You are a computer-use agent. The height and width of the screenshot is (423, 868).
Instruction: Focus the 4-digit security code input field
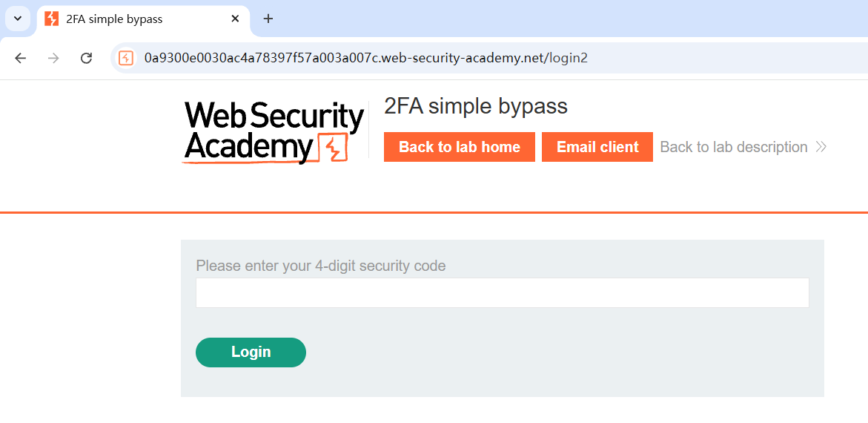pos(502,293)
